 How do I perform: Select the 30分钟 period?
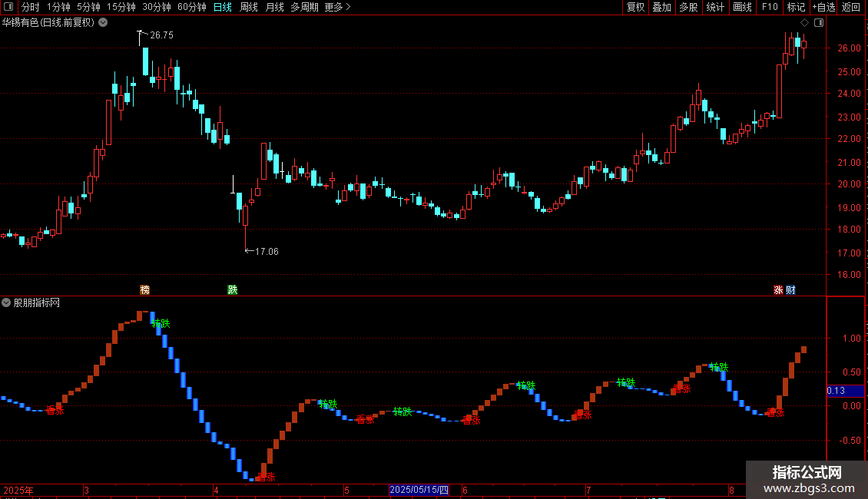156,7
